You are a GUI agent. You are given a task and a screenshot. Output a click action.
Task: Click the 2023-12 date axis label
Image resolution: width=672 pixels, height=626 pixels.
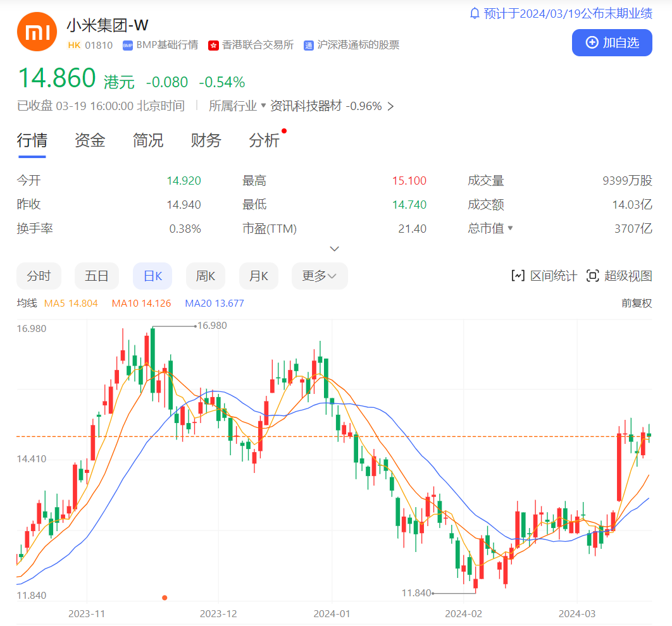coord(218,614)
